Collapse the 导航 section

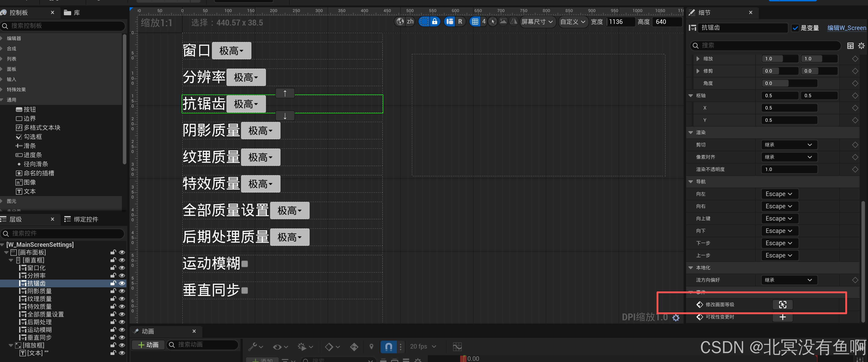690,181
